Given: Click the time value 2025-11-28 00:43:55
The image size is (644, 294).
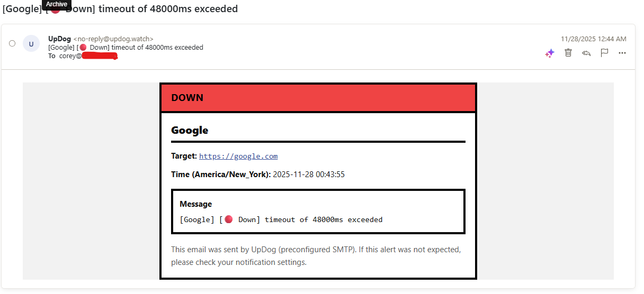Looking at the screenshot, I should coord(309,174).
